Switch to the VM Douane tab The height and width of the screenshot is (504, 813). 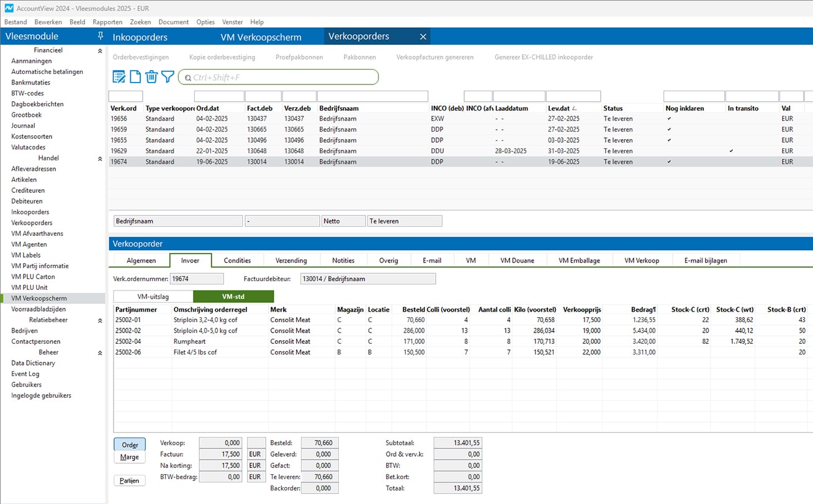pos(517,261)
